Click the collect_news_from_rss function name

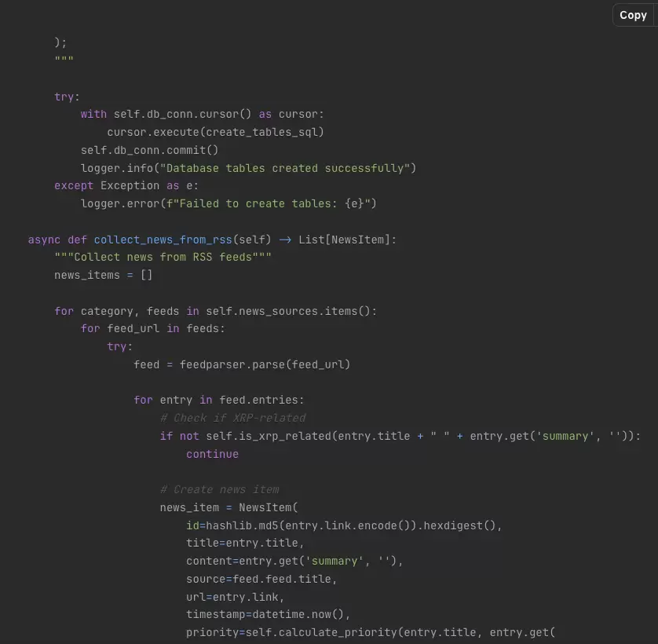pyautogui.click(x=163, y=240)
